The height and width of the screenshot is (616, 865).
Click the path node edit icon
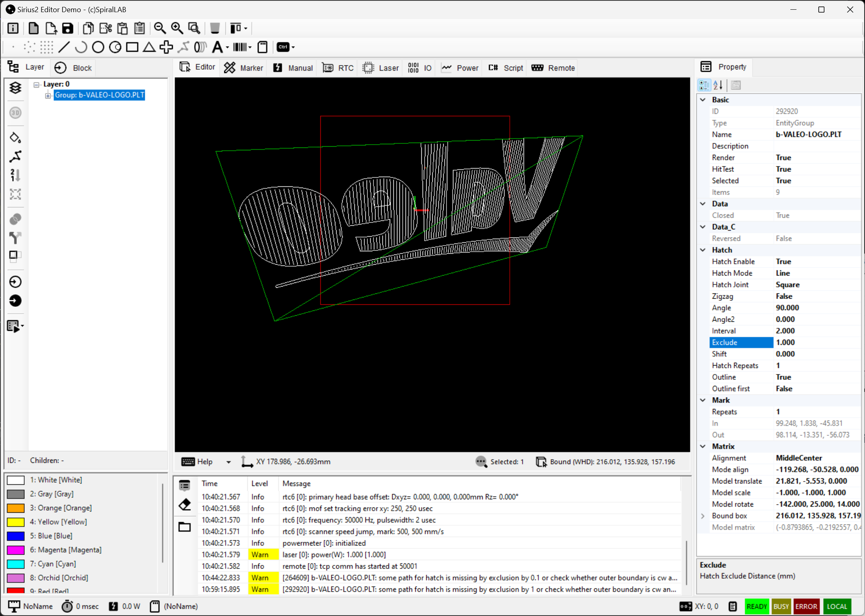click(15, 156)
